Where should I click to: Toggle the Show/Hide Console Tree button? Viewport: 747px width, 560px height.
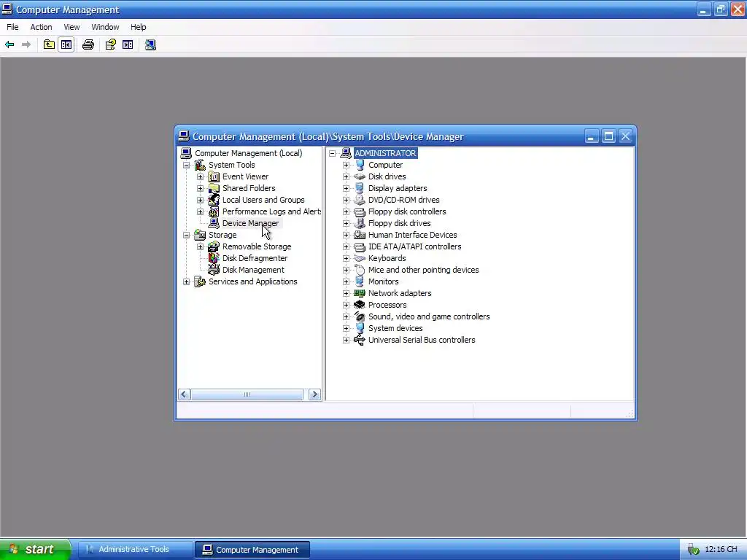66,44
